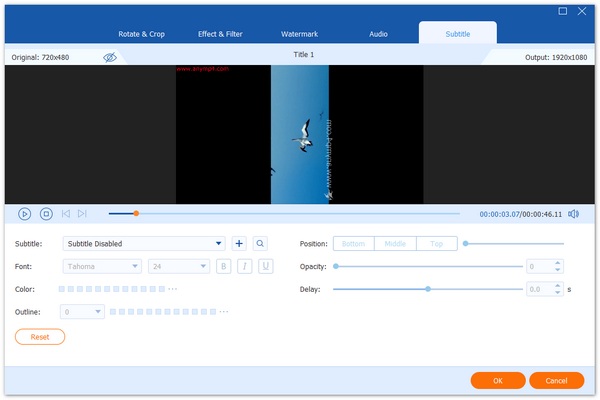Jump to previous frame
The image size is (600, 400).
click(x=66, y=214)
